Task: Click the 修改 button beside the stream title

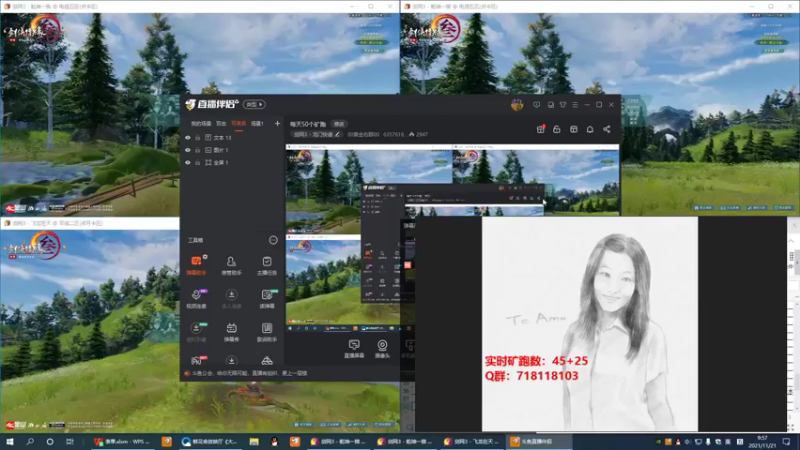Action: [339, 124]
